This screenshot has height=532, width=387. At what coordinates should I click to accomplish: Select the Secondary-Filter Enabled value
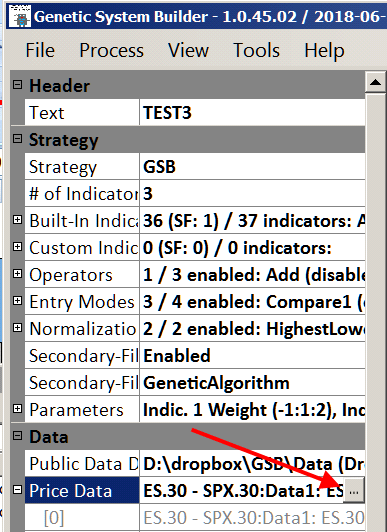252,355
